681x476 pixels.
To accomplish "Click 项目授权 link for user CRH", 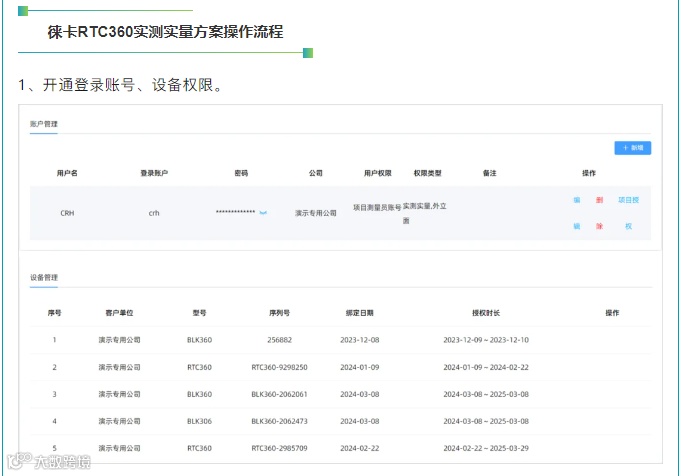I will 628,213.
